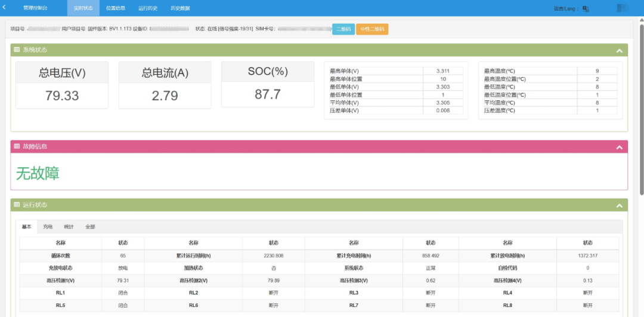644x317 pixels.
Task: Open the 运行历史 page
Action: coord(148,8)
